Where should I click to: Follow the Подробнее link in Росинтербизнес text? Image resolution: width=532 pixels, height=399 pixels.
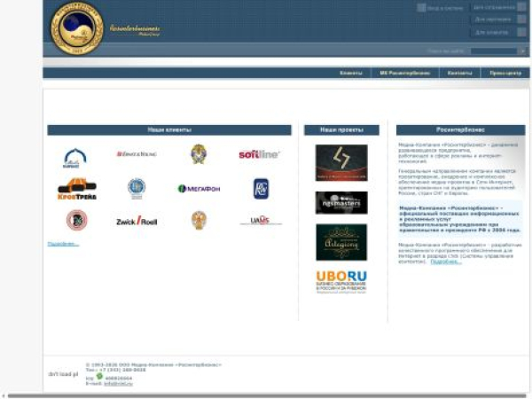pos(446,262)
